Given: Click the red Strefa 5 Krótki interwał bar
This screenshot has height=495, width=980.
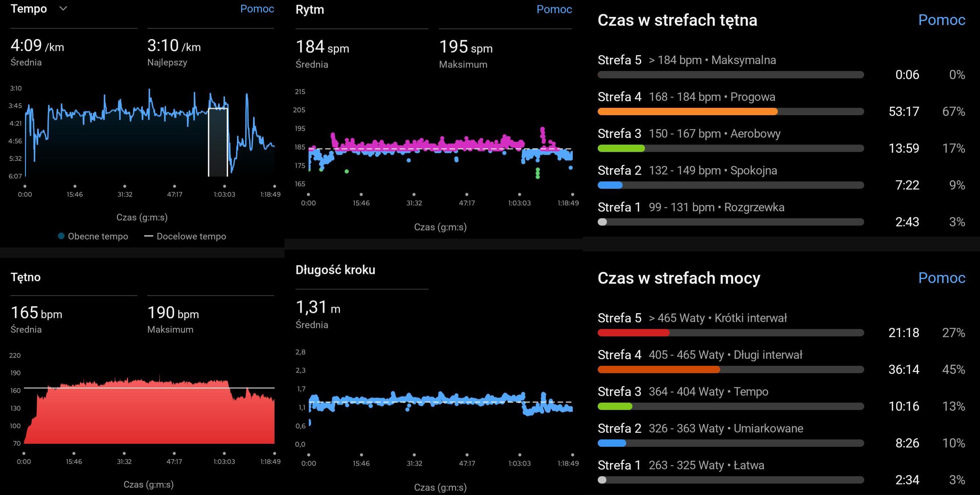Looking at the screenshot, I should 633,333.
